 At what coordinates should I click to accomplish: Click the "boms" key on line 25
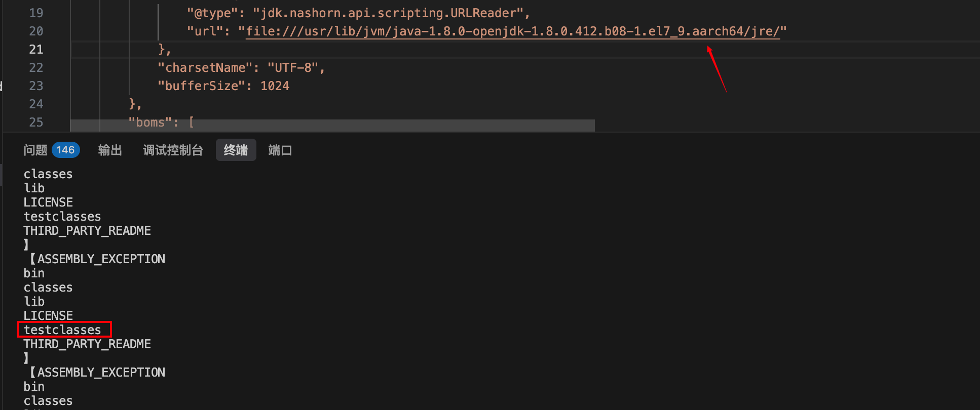[x=147, y=122]
